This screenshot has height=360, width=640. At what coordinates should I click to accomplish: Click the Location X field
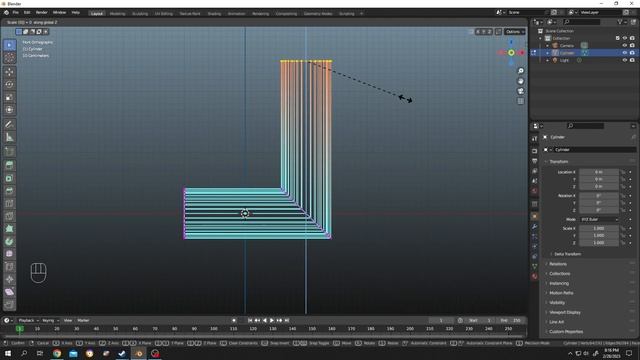[599, 172]
